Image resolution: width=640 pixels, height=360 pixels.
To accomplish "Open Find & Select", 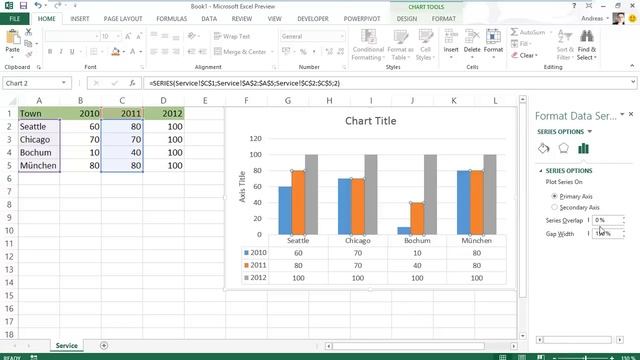I will (x=587, y=45).
